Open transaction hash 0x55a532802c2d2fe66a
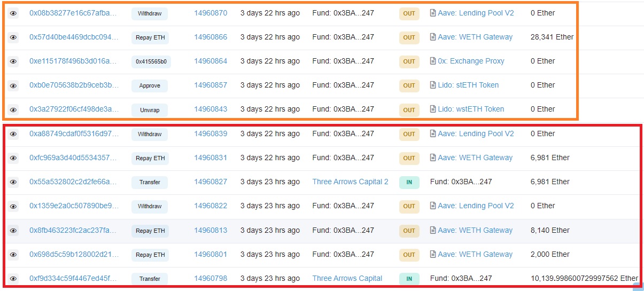This screenshot has width=644, height=291. point(74,182)
